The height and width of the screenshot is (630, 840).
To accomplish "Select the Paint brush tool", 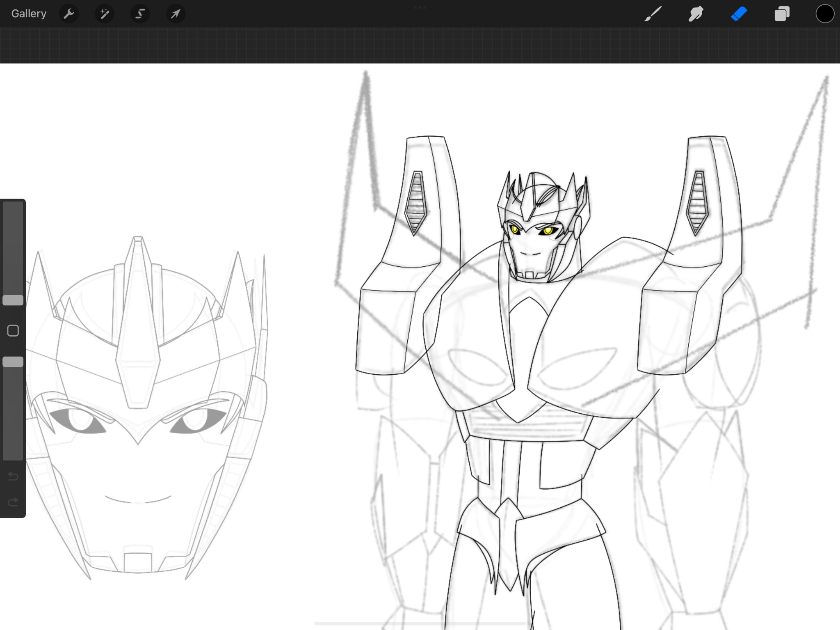I will (653, 14).
